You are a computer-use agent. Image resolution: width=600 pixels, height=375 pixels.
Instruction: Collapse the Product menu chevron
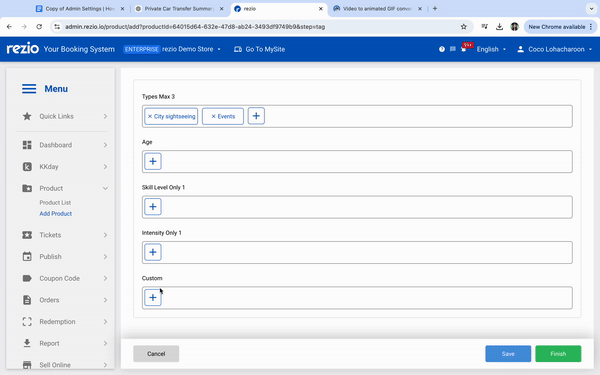pyautogui.click(x=105, y=188)
